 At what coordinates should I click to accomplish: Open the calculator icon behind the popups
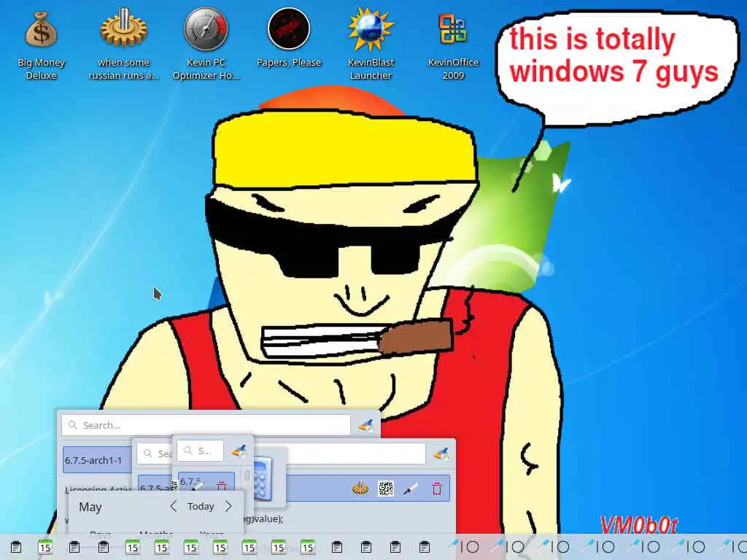263,478
